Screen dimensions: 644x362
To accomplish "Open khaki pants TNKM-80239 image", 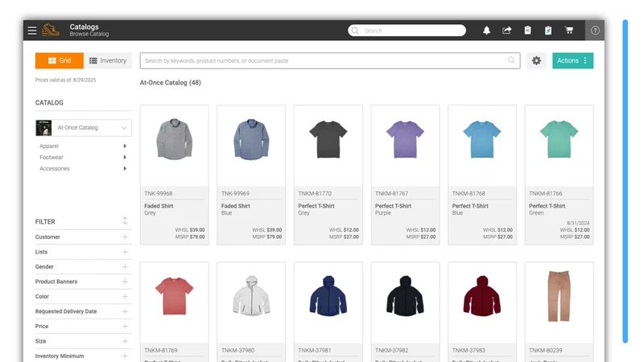I will coord(559,296).
